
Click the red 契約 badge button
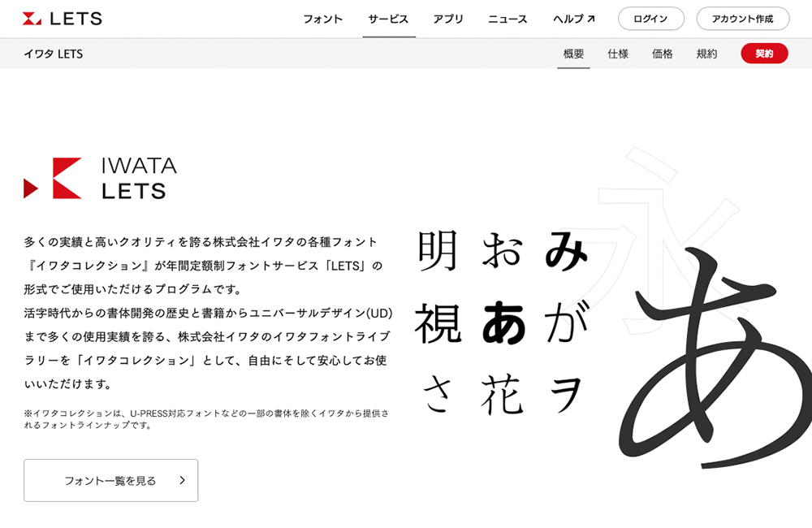point(764,54)
